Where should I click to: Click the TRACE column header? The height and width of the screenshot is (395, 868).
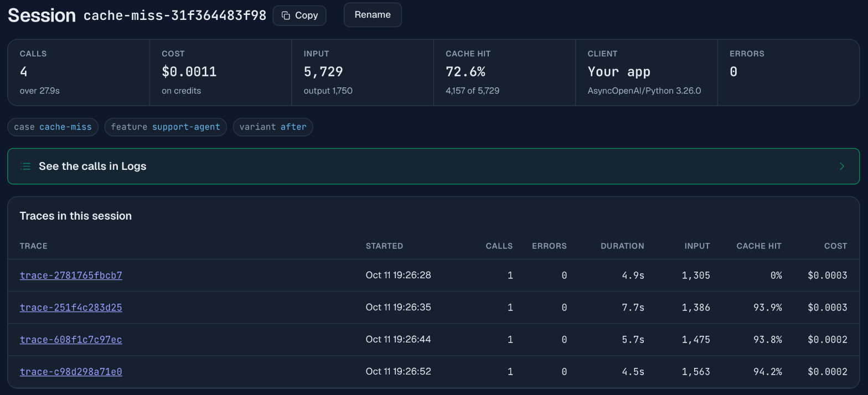[34, 246]
